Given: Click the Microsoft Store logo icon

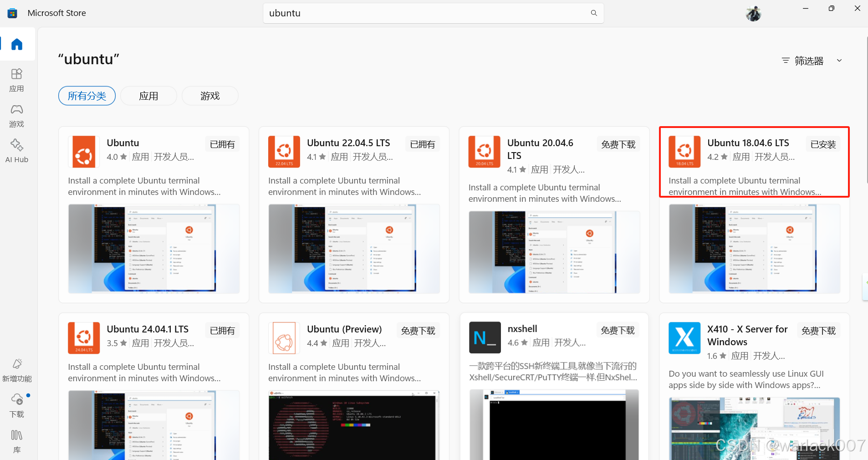Looking at the screenshot, I should point(12,13).
